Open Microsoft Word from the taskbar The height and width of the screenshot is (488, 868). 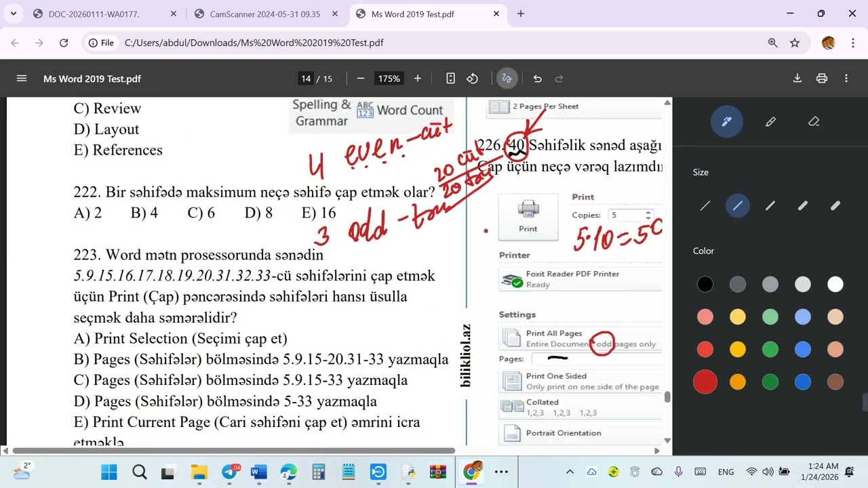[259, 472]
